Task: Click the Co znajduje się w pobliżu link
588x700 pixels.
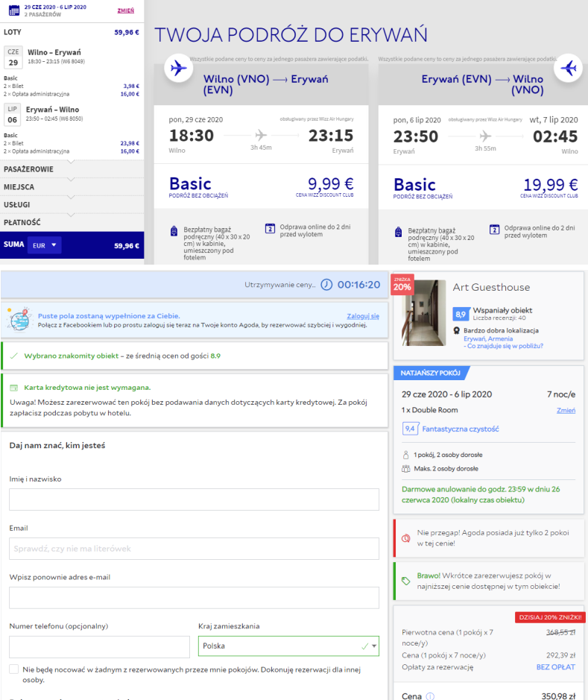Action: coord(503,346)
